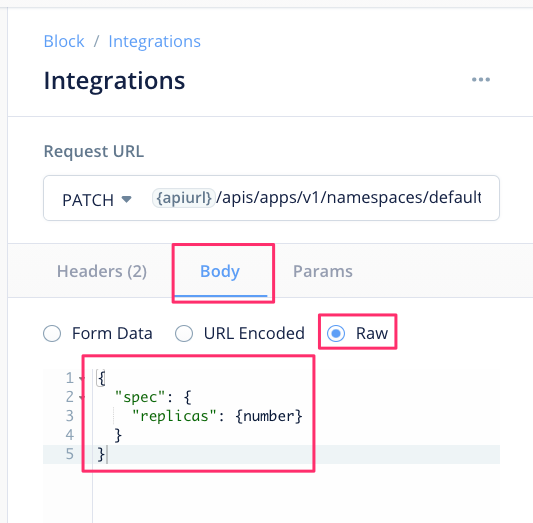Click the /apis/apps/v1 URL path field
The image size is (533, 523).
pyautogui.click(x=348, y=198)
